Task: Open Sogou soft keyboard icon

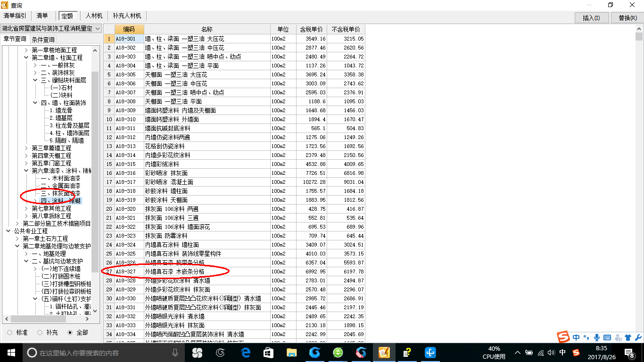Action: [607, 337]
